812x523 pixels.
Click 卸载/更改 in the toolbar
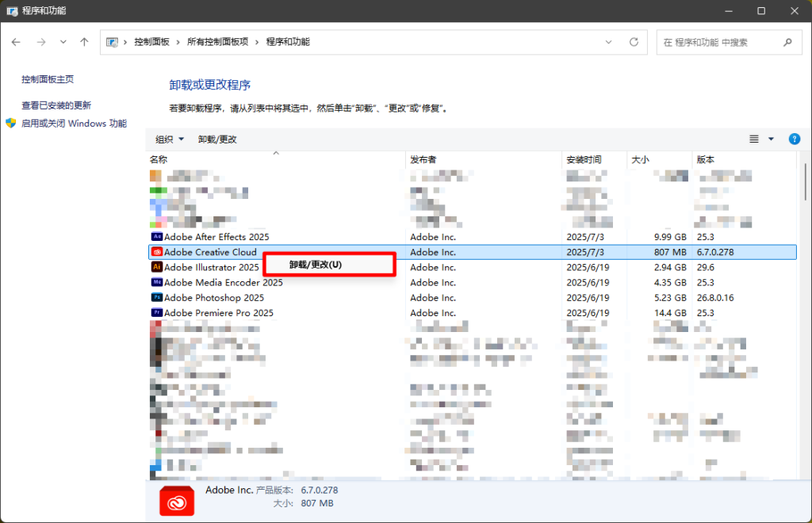coord(217,139)
